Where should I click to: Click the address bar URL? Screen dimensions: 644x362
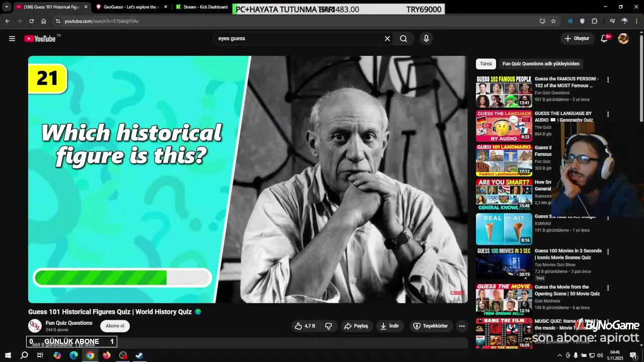tap(102, 21)
